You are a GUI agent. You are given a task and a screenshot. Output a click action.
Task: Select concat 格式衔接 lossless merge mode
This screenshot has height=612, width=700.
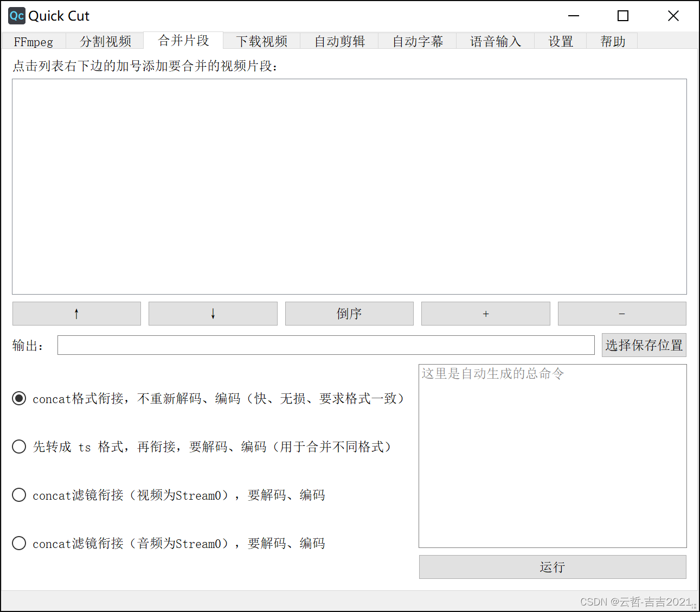(x=18, y=398)
